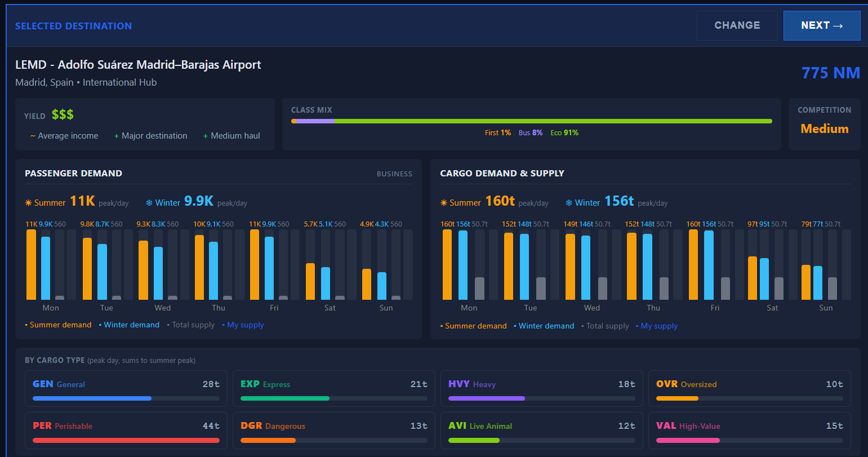Click the Winter snowflake icon in Cargo Demand

569,203
